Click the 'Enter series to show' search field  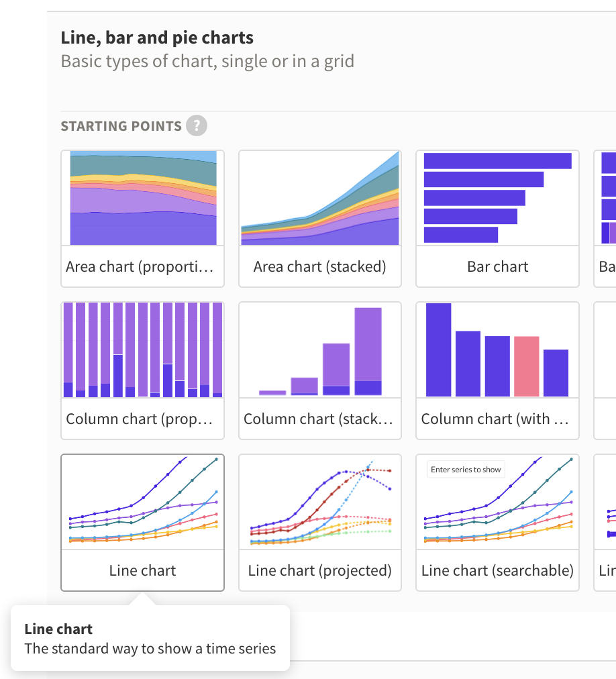click(x=466, y=470)
